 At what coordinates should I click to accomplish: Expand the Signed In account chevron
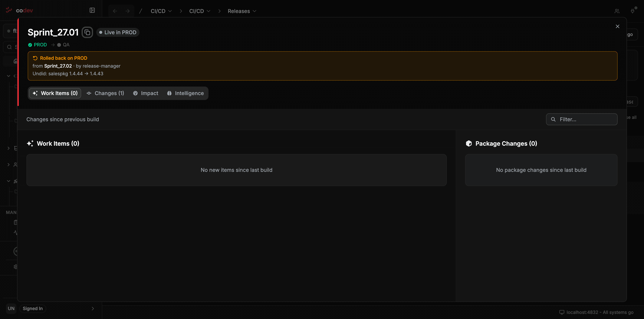coord(93,309)
